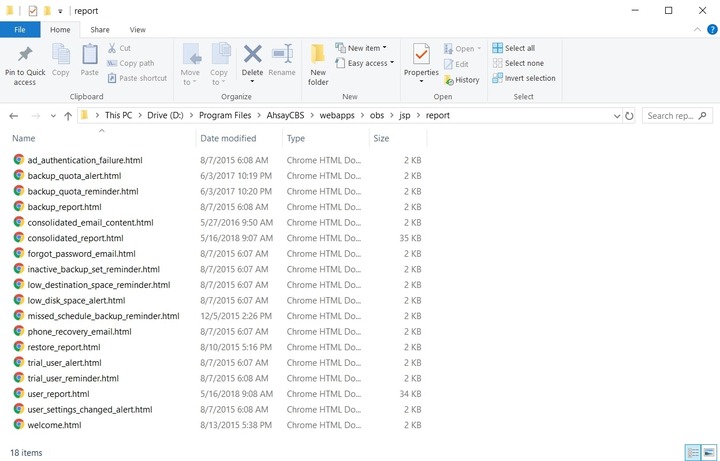
Task: Click the Chrome icon of welcome.html
Action: pos(19,425)
